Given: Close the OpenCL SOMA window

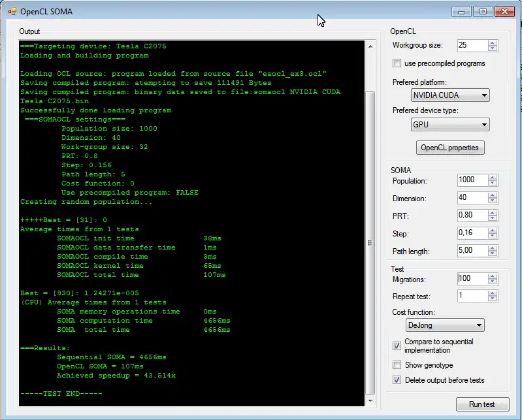Looking at the screenshot, I should [x=505, y=11].
